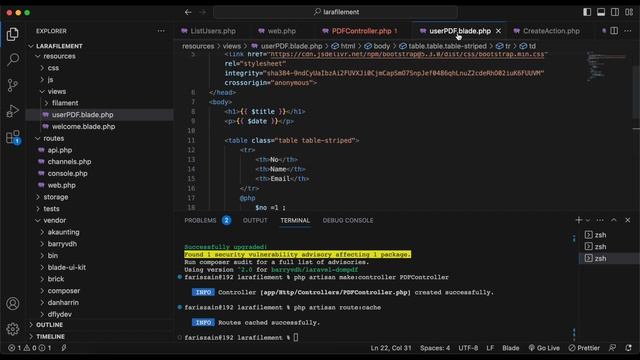Viewport: 640px width, 360px height.
Task: Open welcome.blade.php in the explorer
Action: [x=83, y=127]
